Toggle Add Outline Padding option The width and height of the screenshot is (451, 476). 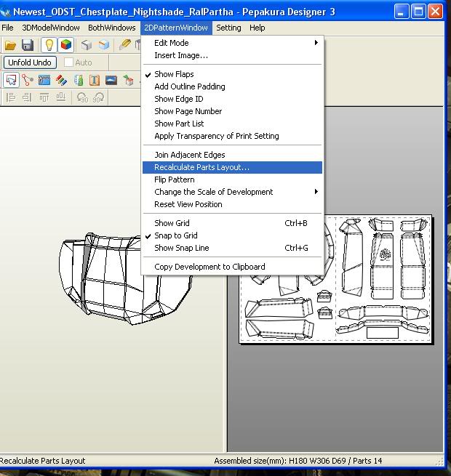click(x=232, y=86)
